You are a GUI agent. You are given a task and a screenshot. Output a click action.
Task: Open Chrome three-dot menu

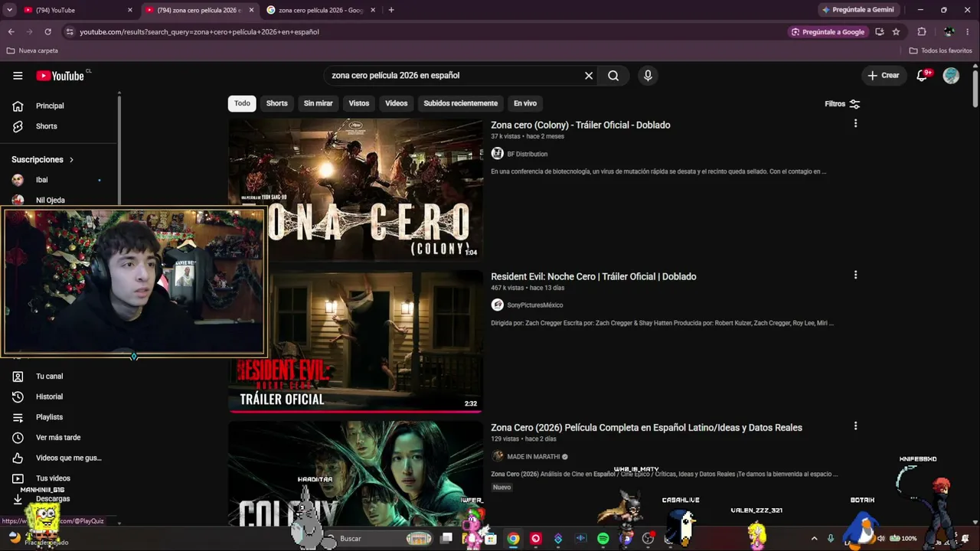969,31
